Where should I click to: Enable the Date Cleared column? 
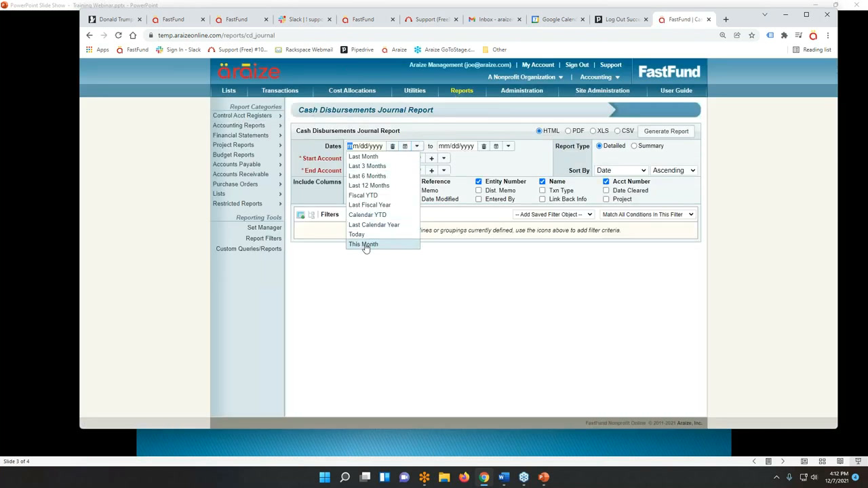606,190
